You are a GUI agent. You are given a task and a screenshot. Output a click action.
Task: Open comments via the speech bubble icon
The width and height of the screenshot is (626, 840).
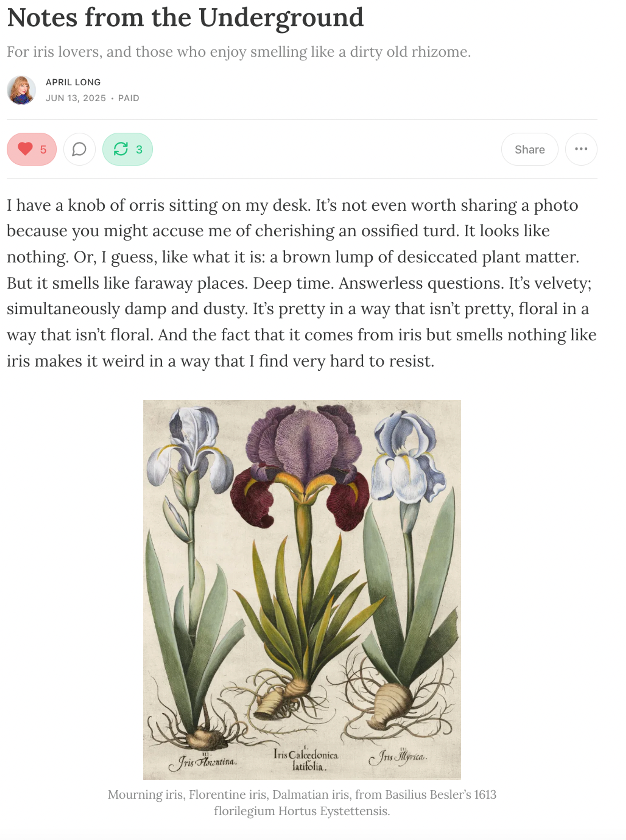point(80,149)
